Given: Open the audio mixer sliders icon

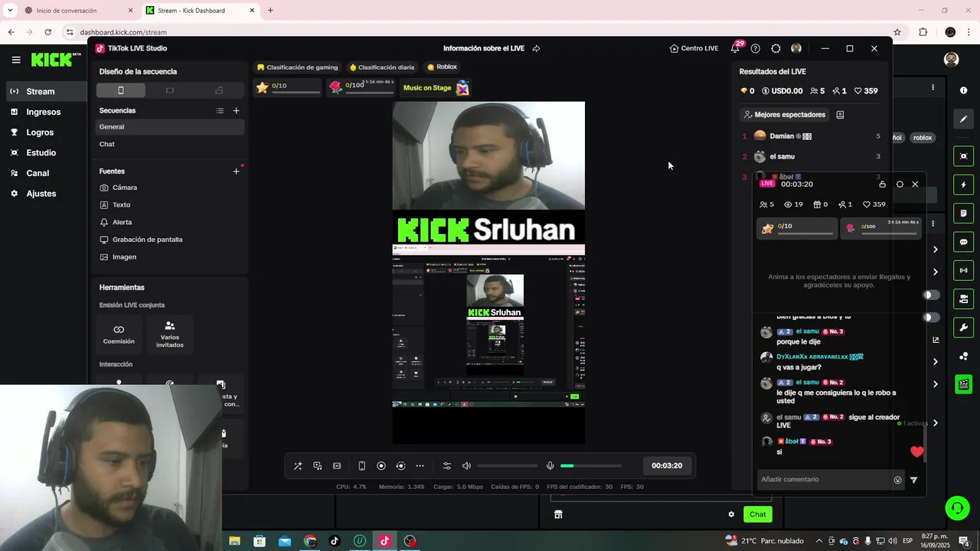Looking at the screenshot, I should [447, 466].
